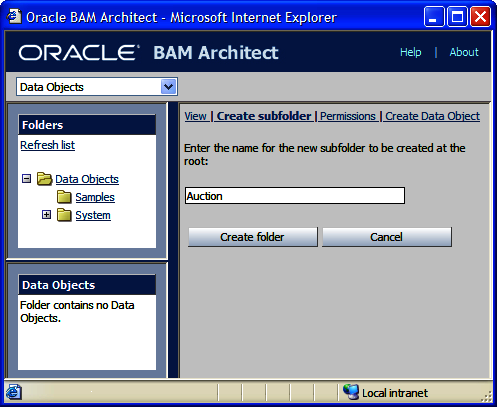497x407 pixels.
Task: Open the About link
Action: coord(464,52)
